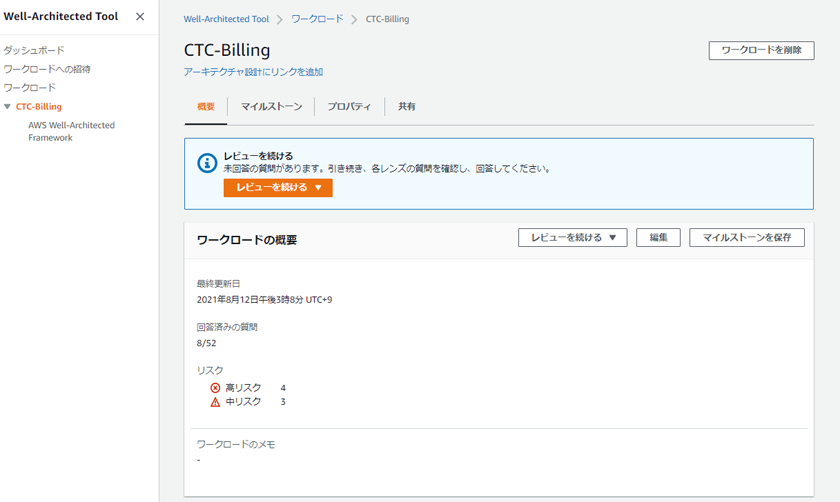This screenshot has width=840, height=502.
Task: Click the 中リスク label
Action: (243, 402)
